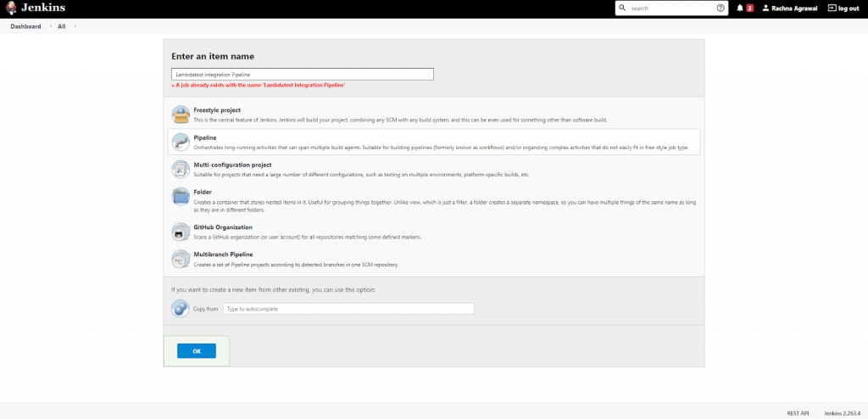Click Multibranch Pipeline description text
Viewport: 868px width, 419px height.
coord(296,265)
